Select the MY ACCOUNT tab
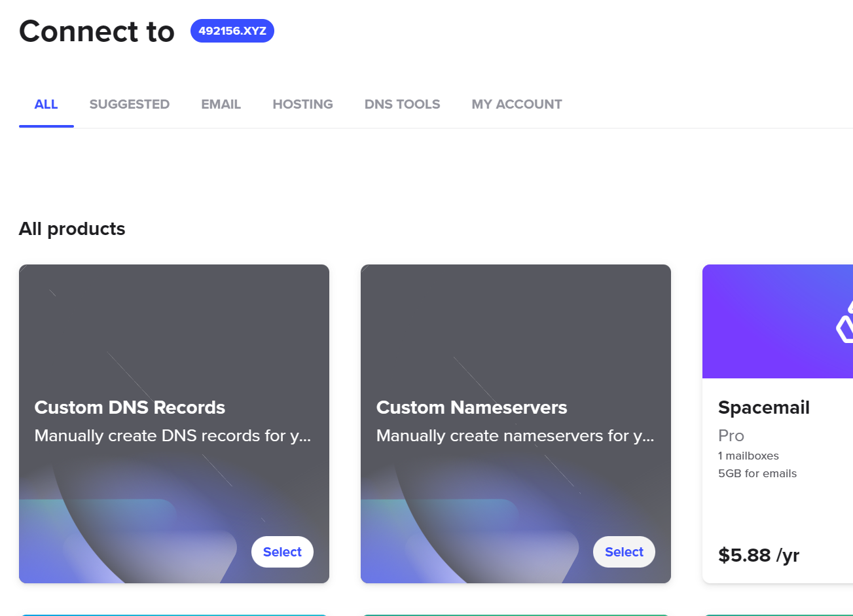This screenshot has height=616, width=853. coord(517,105)
